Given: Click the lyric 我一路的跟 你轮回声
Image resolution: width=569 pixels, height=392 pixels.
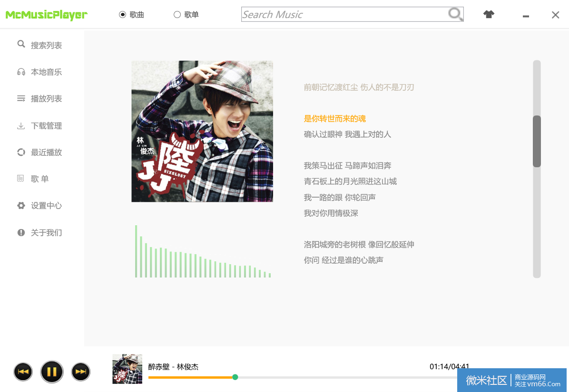Looking at the screenshot, I should [340, 197].
